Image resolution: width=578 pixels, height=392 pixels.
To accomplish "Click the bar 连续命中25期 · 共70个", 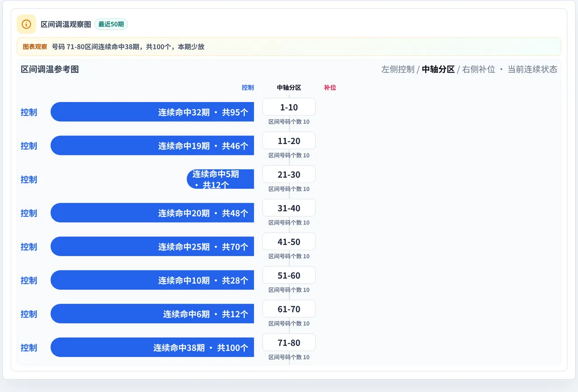I will pyautogui.click(x=152, y=247).
